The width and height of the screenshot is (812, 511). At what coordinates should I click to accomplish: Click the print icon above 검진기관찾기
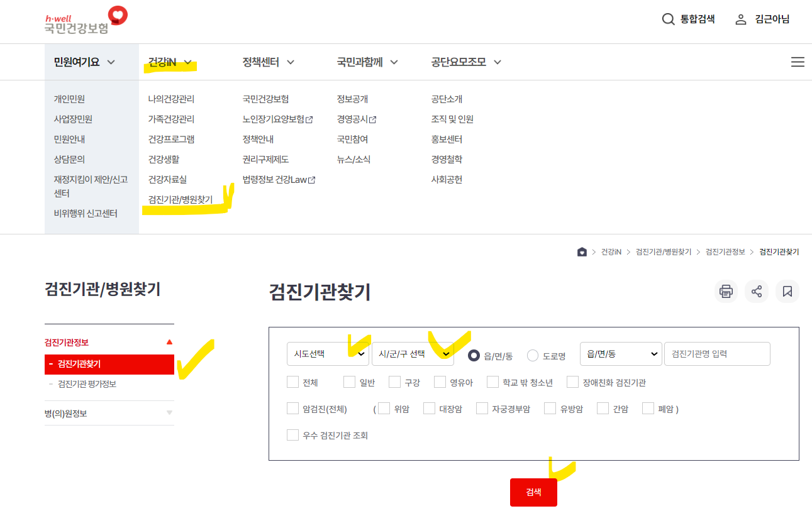[x=726, y=291]
